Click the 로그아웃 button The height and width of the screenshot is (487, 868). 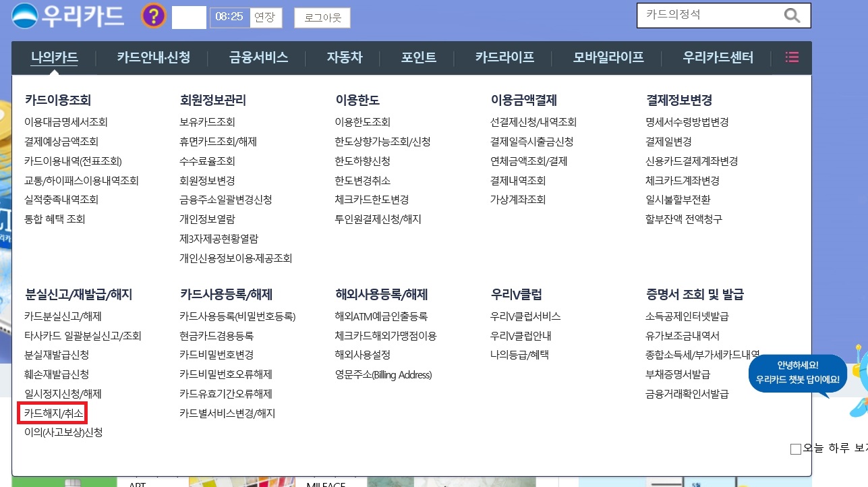point(322,18)
